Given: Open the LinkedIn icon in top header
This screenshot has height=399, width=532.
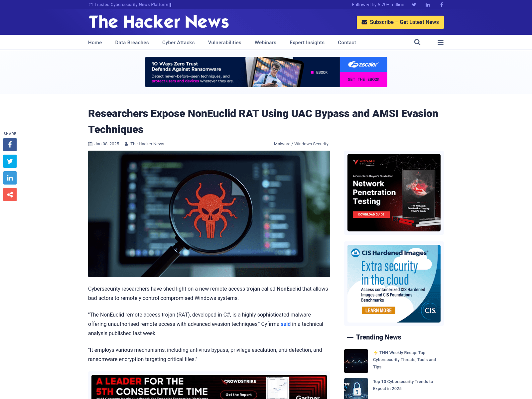Looking at the screenshot, I should coord(428,5).
